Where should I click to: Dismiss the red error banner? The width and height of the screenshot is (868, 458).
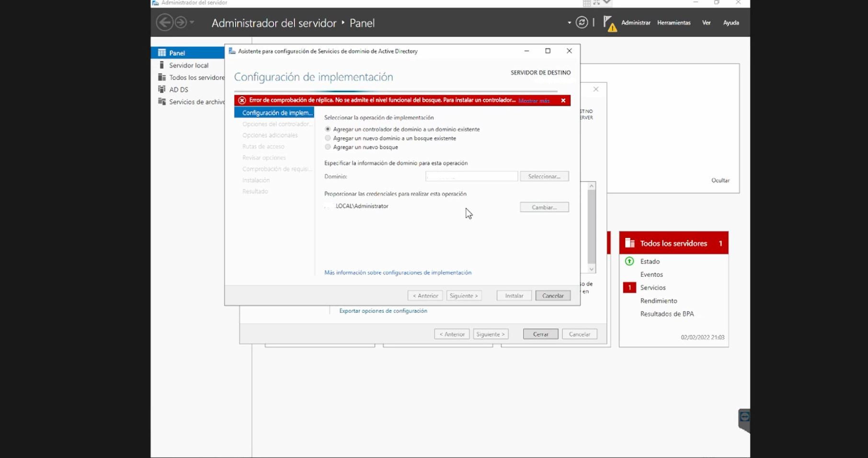[x=563, y=101]
